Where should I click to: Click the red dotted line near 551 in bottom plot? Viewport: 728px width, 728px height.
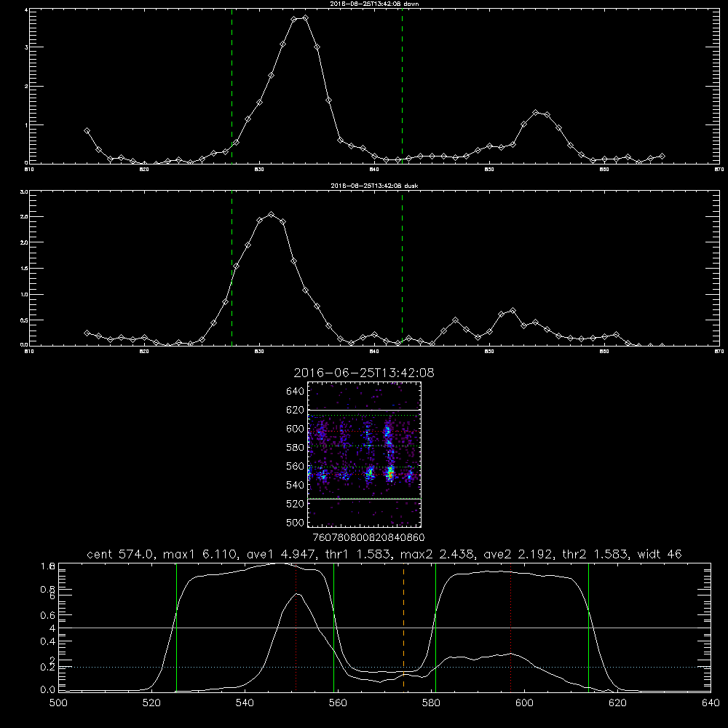(296, 627)
